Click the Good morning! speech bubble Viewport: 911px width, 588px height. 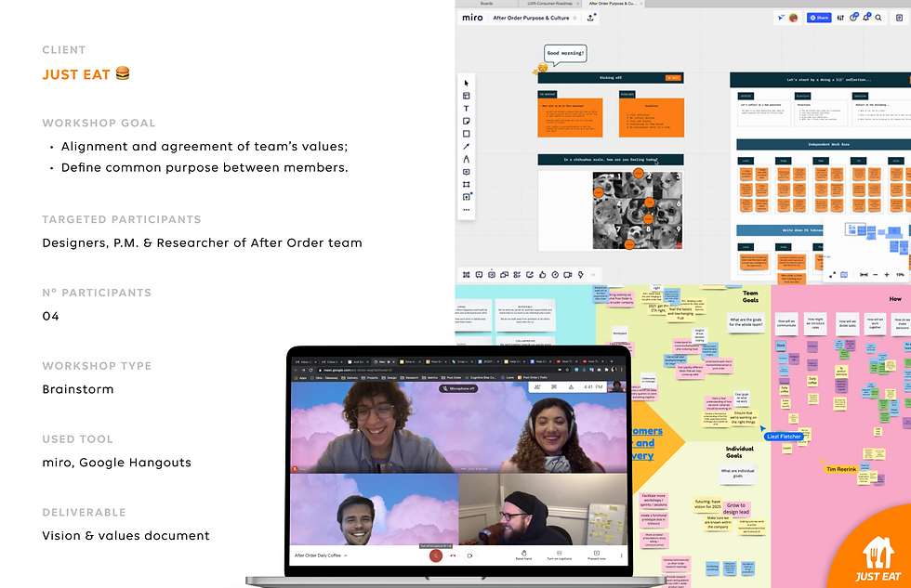(565, 53)
